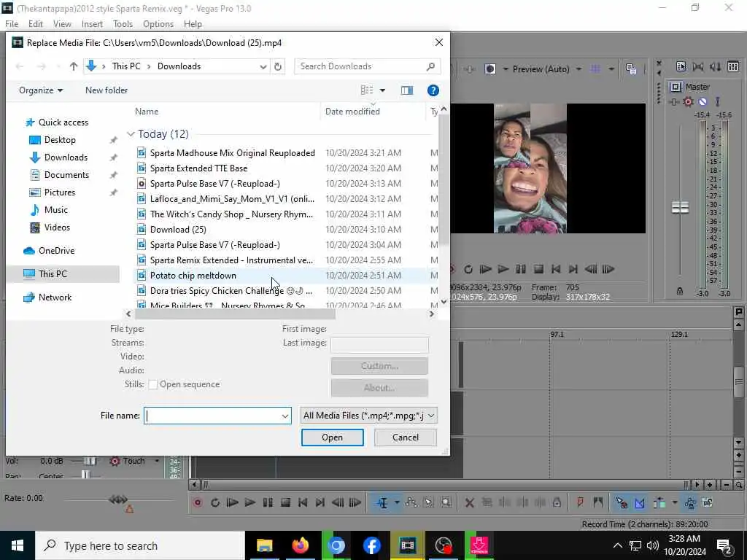
Task: Open the Edit menu
Action: click(x=35, y=24)
